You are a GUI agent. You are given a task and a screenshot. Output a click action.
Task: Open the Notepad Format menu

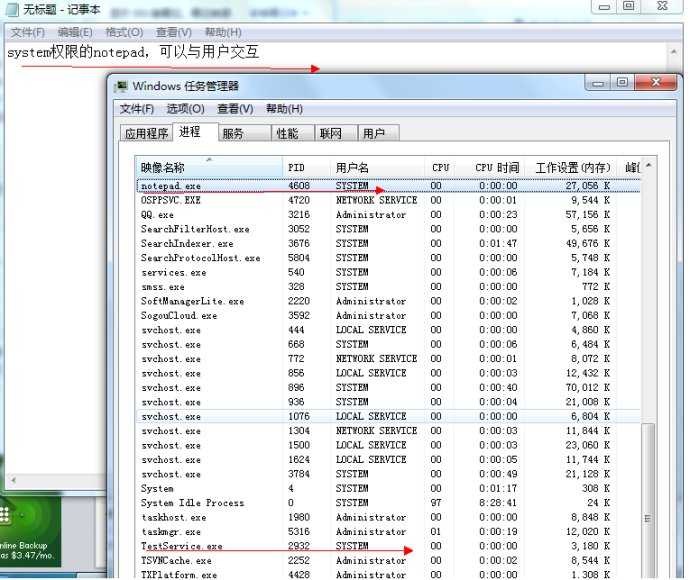pyautogui.click(x=124, y=32)
